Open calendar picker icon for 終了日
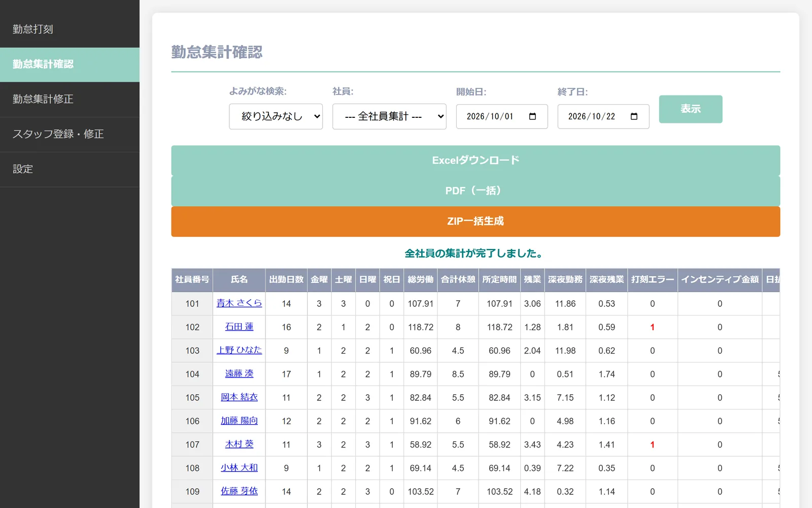This screenshot has height=508, width=812. pyautogui.click(x=634, y=116)
